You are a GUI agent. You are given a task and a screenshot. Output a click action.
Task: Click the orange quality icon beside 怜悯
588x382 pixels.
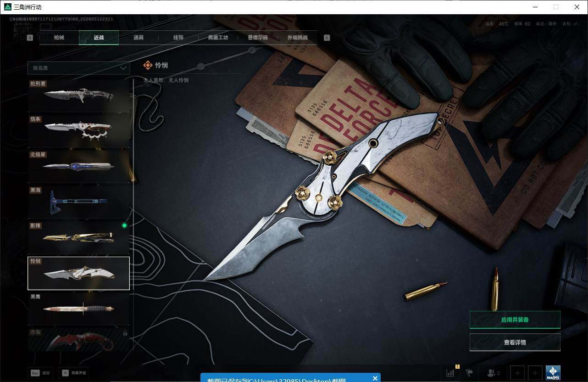148,66
